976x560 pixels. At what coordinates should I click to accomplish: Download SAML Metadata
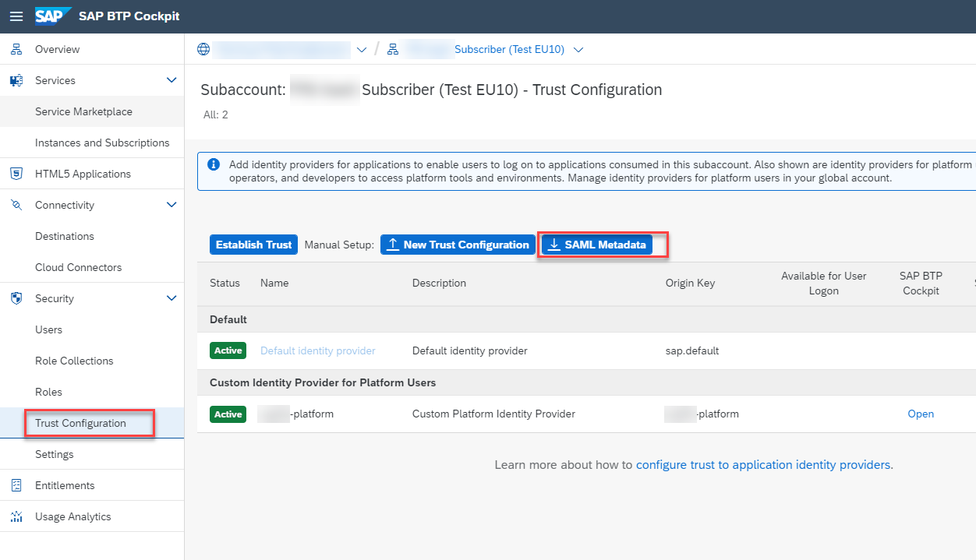[x=597, y=245]
